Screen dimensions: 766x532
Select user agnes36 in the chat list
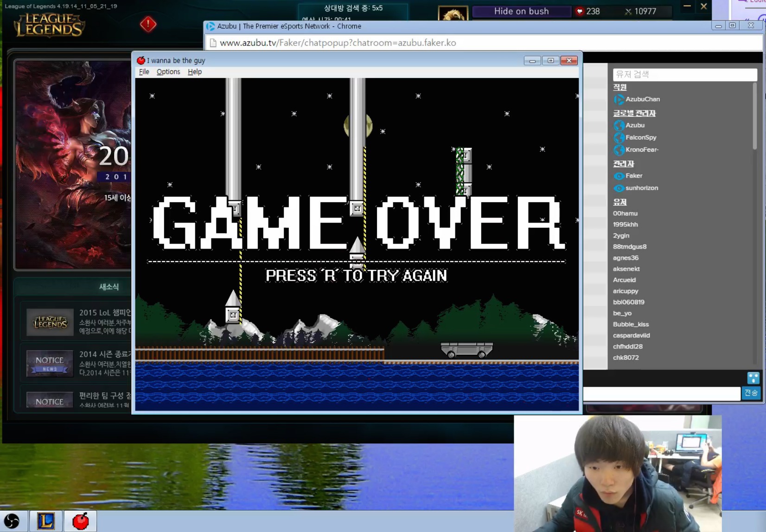coord(626,258)
